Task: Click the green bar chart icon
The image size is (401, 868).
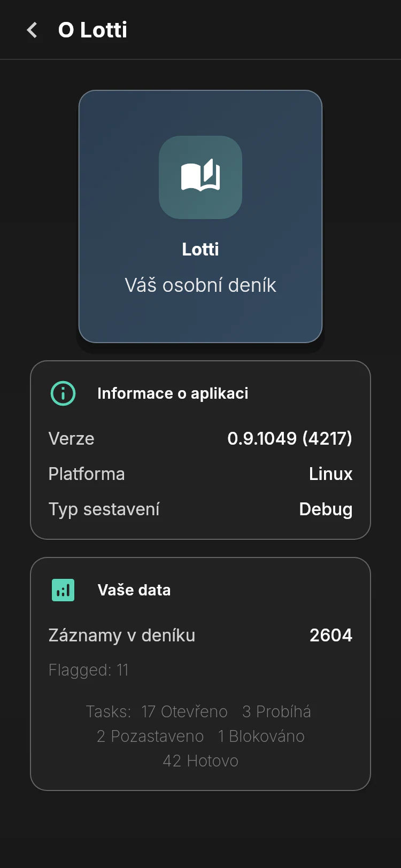Action: coord(63,590)
